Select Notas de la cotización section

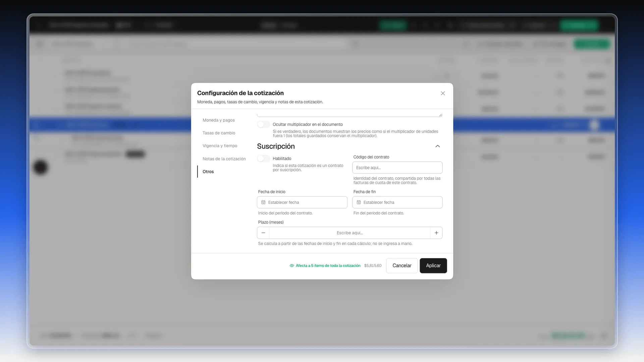coord(224,159)
